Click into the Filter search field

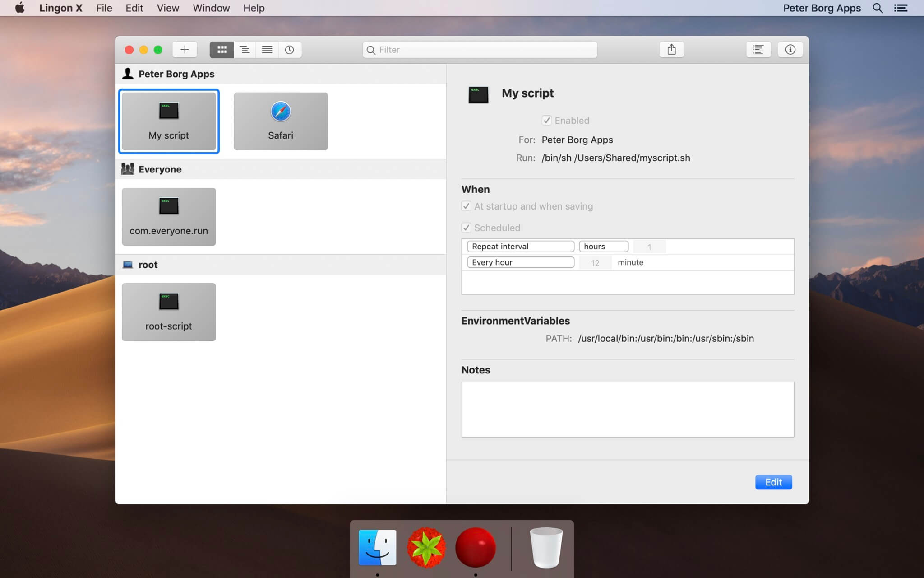480,50
